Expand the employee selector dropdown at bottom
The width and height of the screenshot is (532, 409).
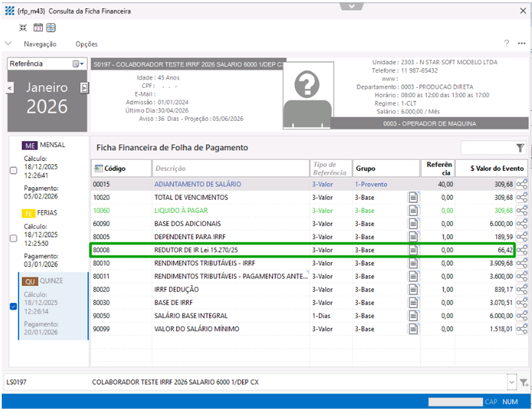click(x=512, y=382)
